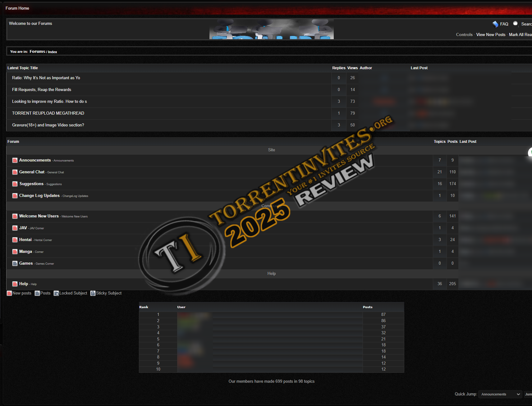The width and height of the screenshot is (532, 406).
Task: Click Mark All Read
Action: [x=520, y=34]
